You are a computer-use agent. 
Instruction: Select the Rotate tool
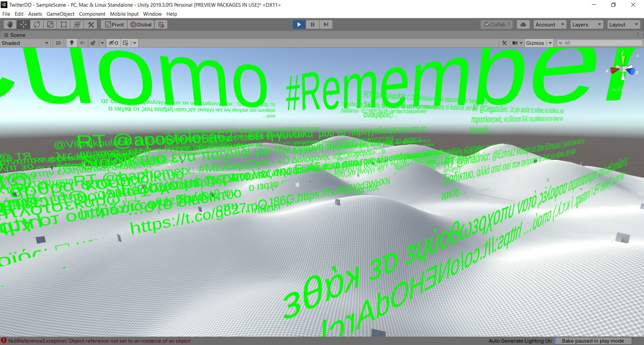[37, 24]
